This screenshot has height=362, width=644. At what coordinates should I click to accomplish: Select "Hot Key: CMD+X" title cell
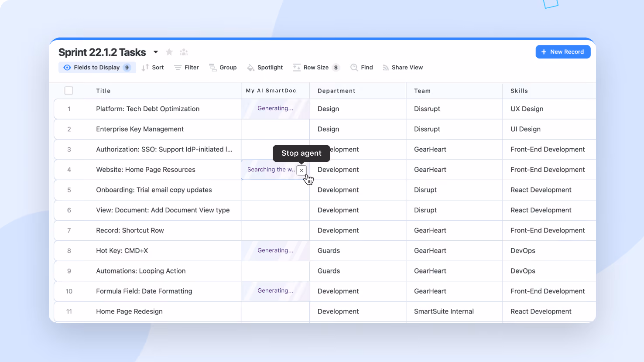[122, 251]
